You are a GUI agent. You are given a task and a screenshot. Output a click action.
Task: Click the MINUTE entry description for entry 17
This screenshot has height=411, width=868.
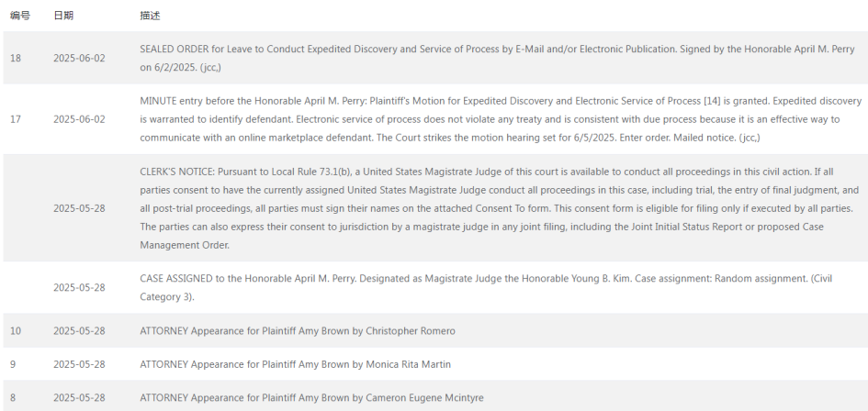501,119
